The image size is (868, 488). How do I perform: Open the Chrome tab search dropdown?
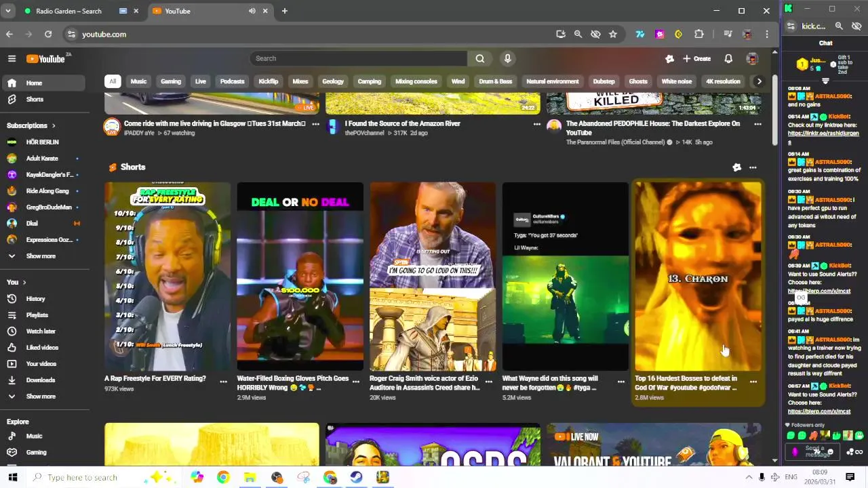click(x=7, y=11)
